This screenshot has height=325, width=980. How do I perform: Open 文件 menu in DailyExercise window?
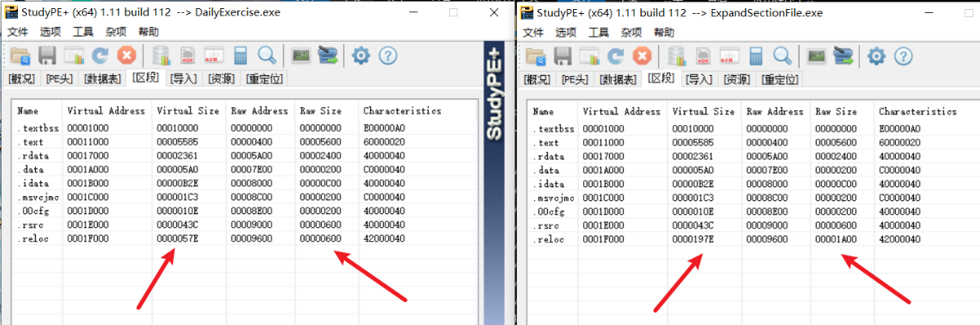coord(18,32)
